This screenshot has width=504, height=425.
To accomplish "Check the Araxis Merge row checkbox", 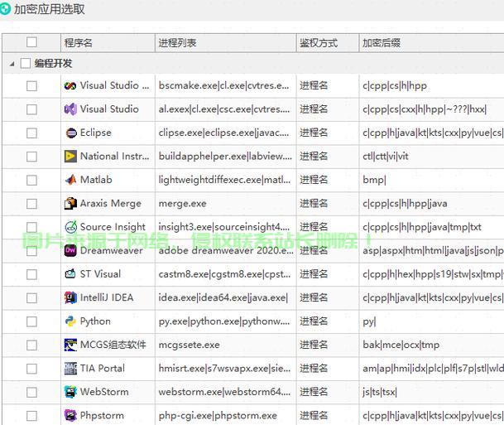I will click(31, 203).
